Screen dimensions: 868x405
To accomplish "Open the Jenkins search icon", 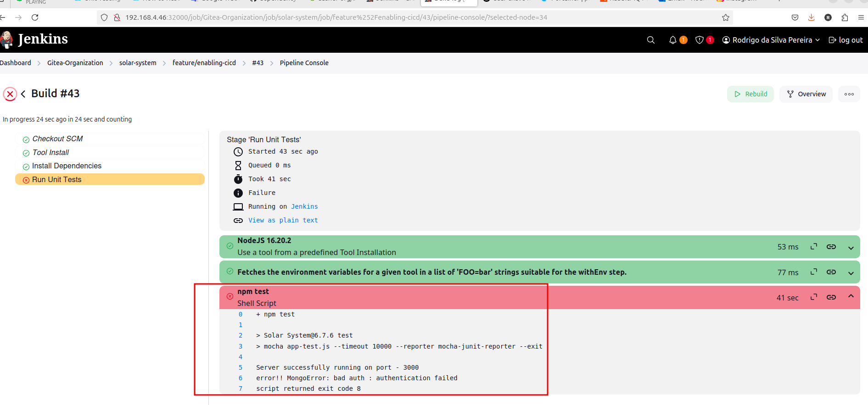I will (x=650, y=40).
